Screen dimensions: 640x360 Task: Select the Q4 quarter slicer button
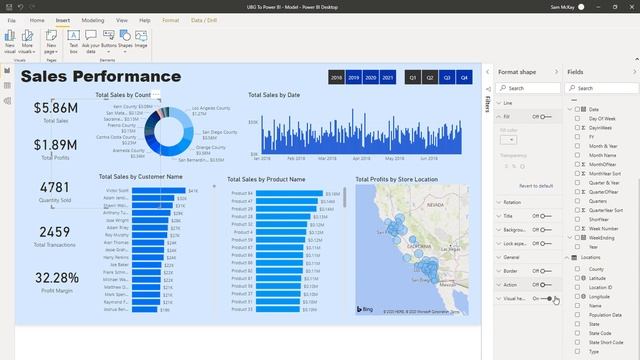pos(464,78)
